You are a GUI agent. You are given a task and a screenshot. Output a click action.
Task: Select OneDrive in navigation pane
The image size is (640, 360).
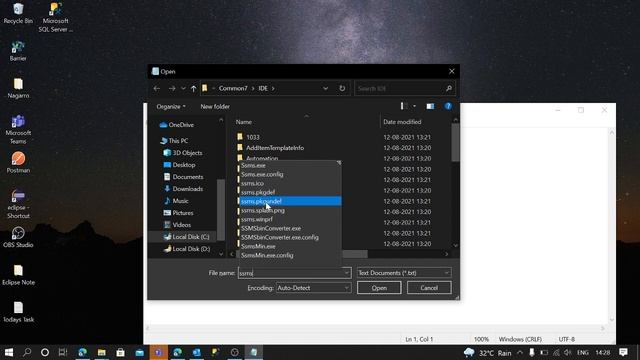177,125
